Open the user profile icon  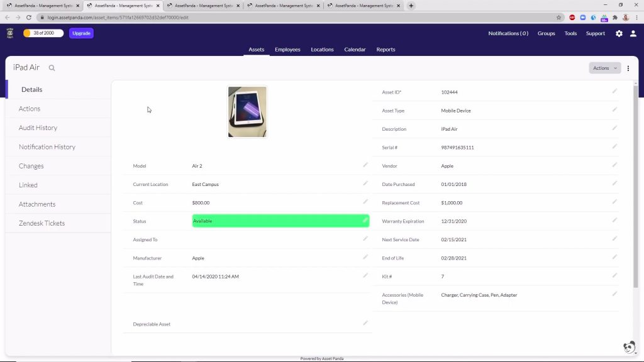633,33
